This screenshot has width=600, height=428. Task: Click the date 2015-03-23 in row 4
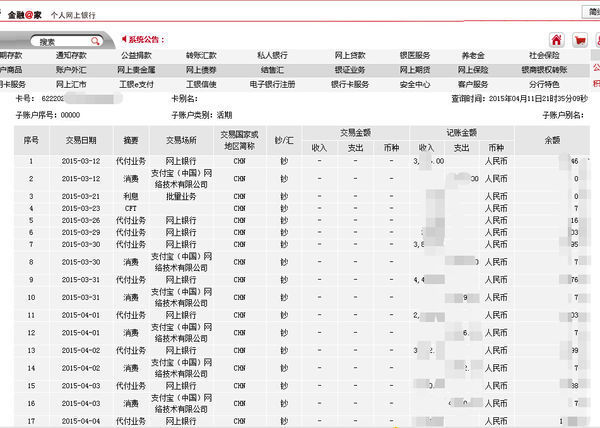81,208
